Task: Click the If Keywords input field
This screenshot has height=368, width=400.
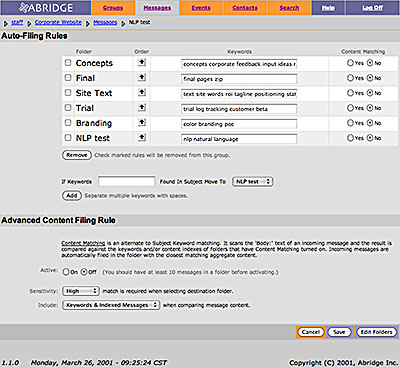Action: pos(127,182)
